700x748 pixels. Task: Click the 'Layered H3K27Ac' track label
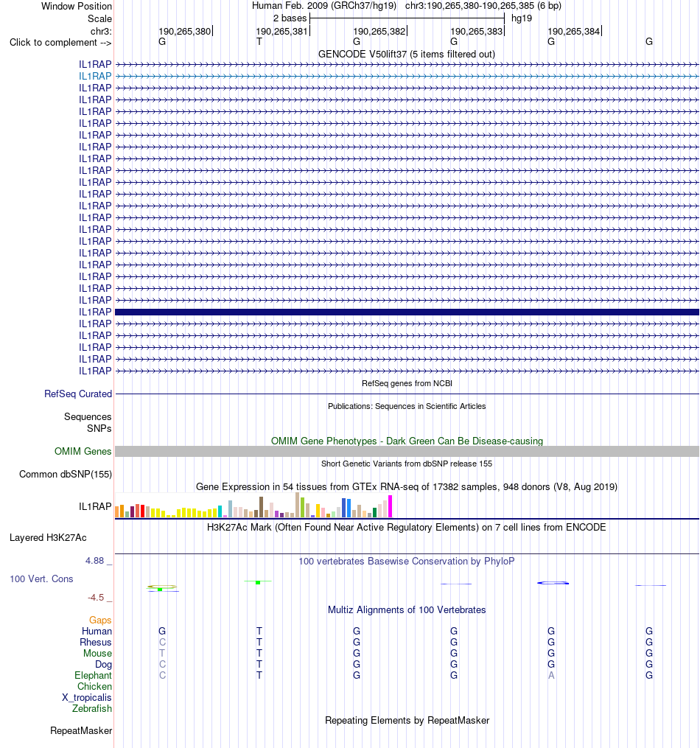[x=48, y=538]
